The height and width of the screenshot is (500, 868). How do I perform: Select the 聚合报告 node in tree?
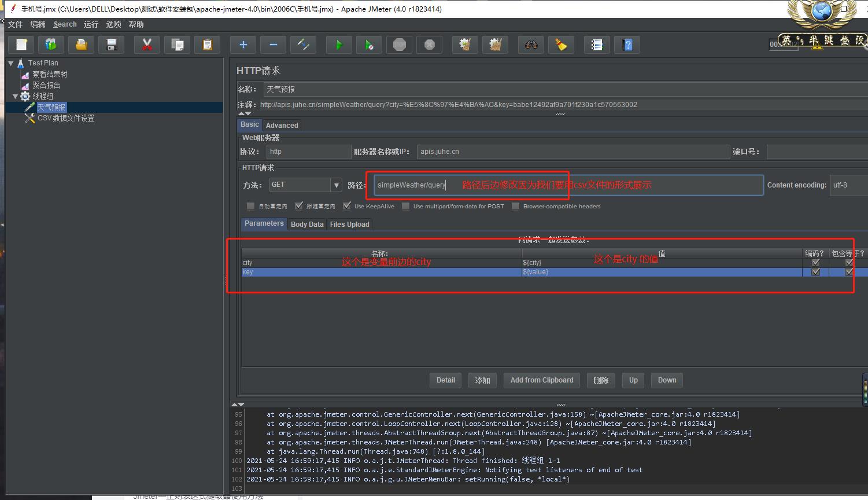46,85
